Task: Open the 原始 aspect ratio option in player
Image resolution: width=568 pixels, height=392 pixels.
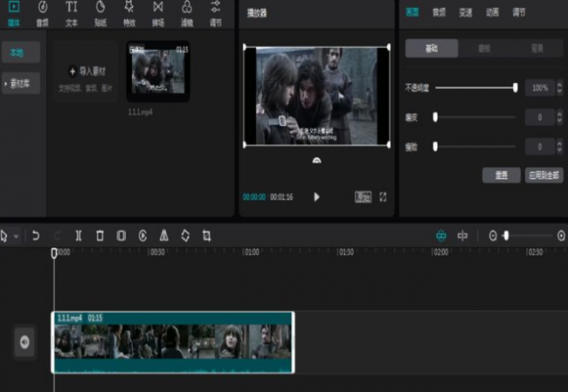Action: [x=363, y=197]
